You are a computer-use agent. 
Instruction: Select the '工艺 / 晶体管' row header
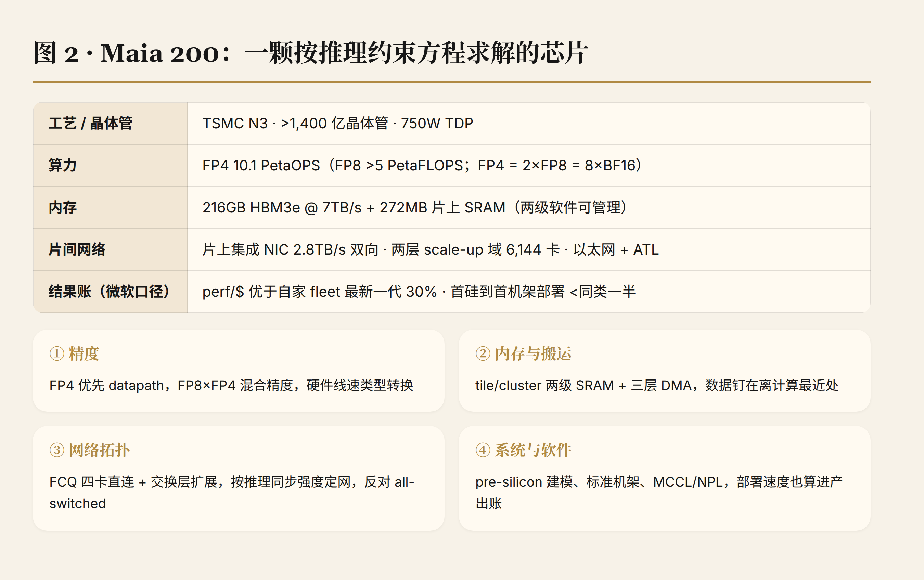click(110, 123)
